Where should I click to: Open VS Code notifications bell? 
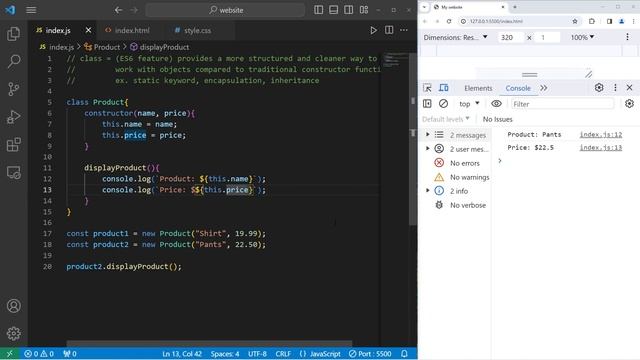click(x=404, y=354)
